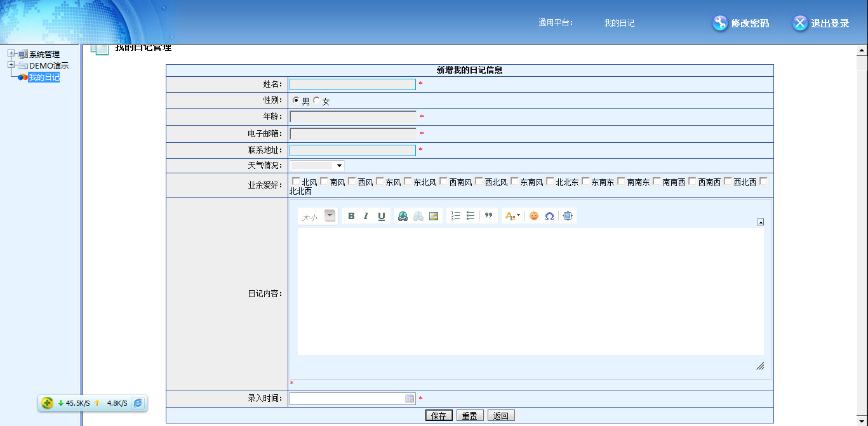Click the 返回 button
Screen dimensions: 868x426
501,416
